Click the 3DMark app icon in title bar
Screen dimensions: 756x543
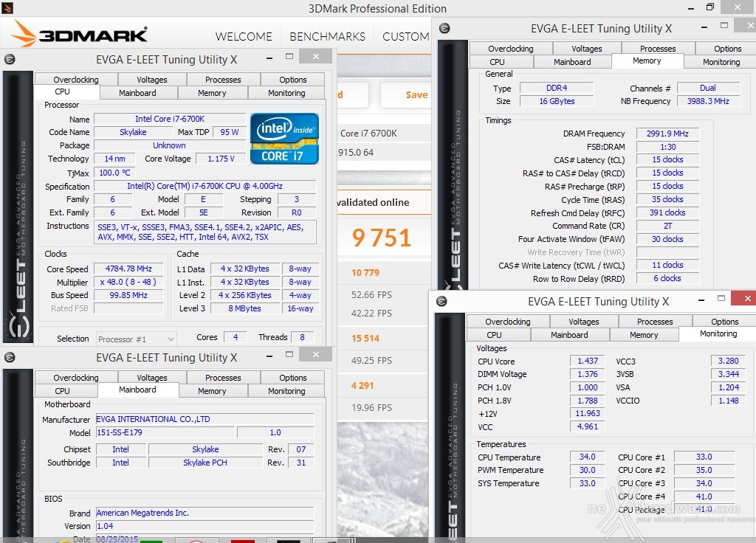point(7,7)
